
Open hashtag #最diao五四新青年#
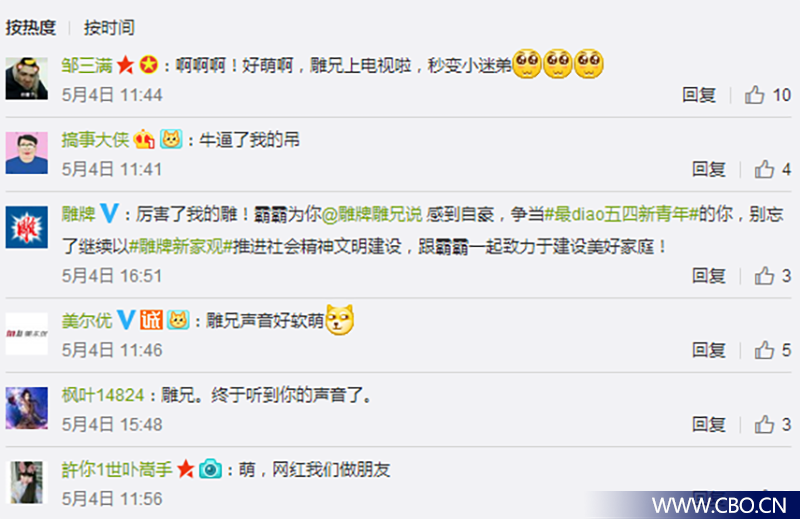[621, 214]
